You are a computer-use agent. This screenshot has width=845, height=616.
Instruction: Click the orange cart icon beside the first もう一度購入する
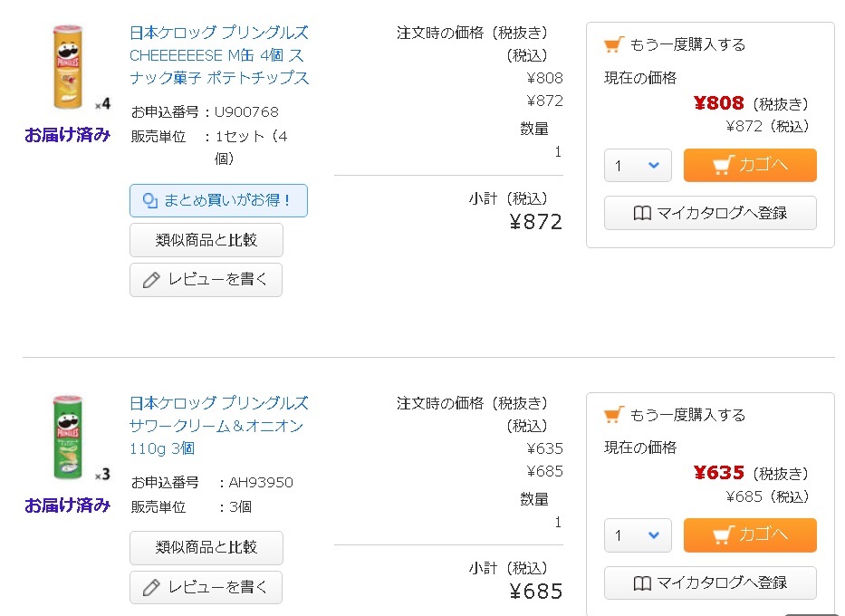[614, 44]
